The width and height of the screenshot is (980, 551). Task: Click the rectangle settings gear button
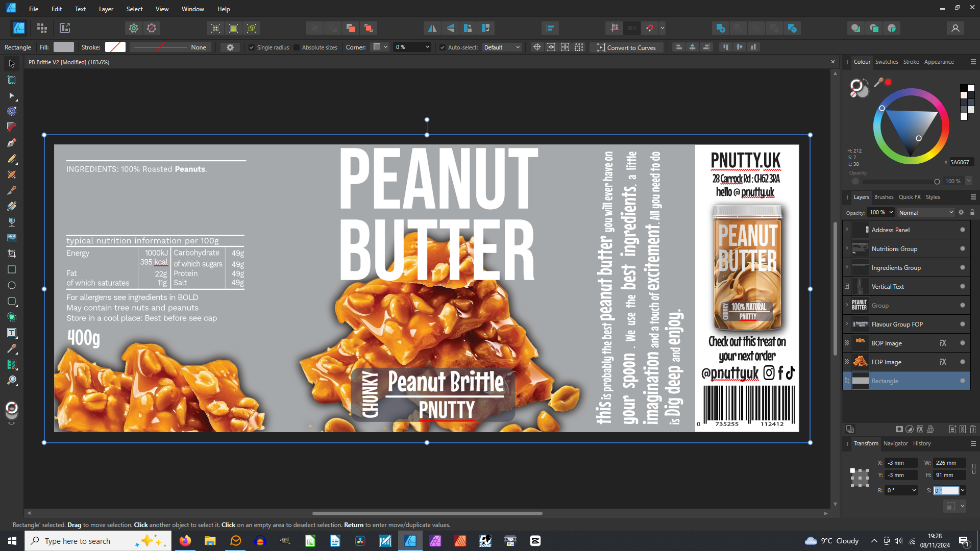230,47
